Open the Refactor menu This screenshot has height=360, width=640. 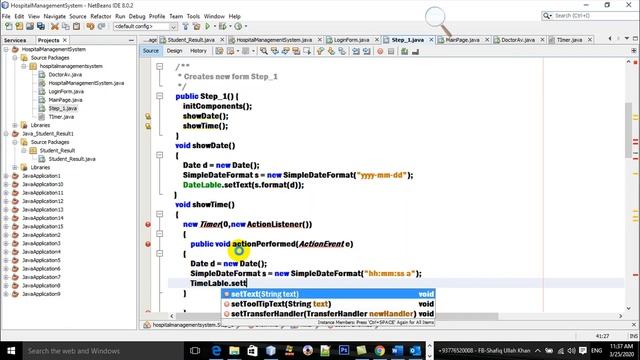click(101, 16)
